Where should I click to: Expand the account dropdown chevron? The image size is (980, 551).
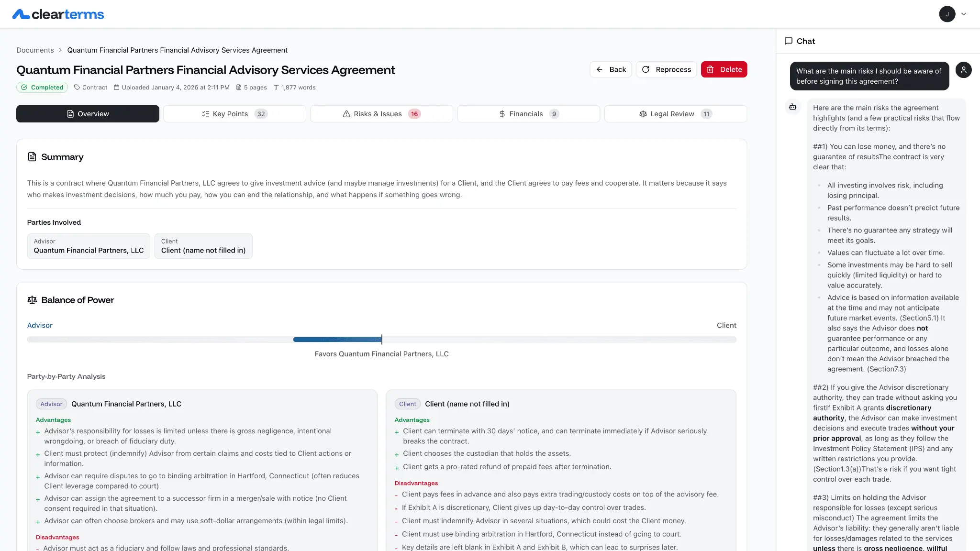[964, 14]
